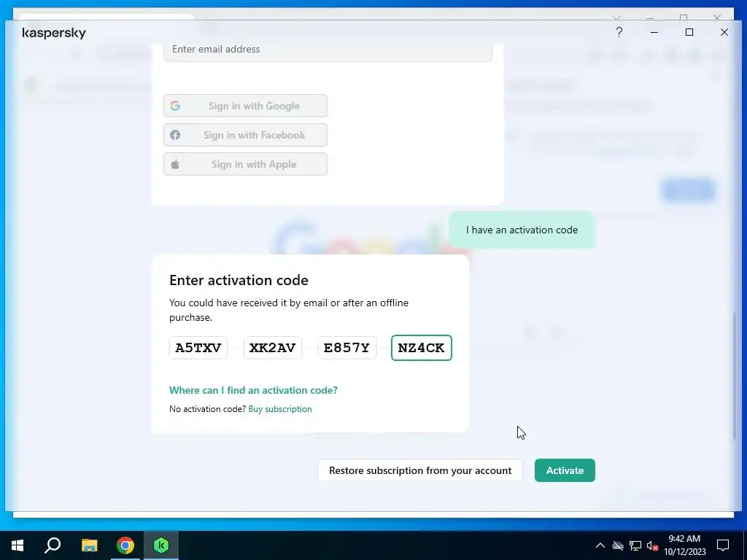Focus activation code field E857Y
The height and width of the screenshot is (560, 747).
(347, 348)
